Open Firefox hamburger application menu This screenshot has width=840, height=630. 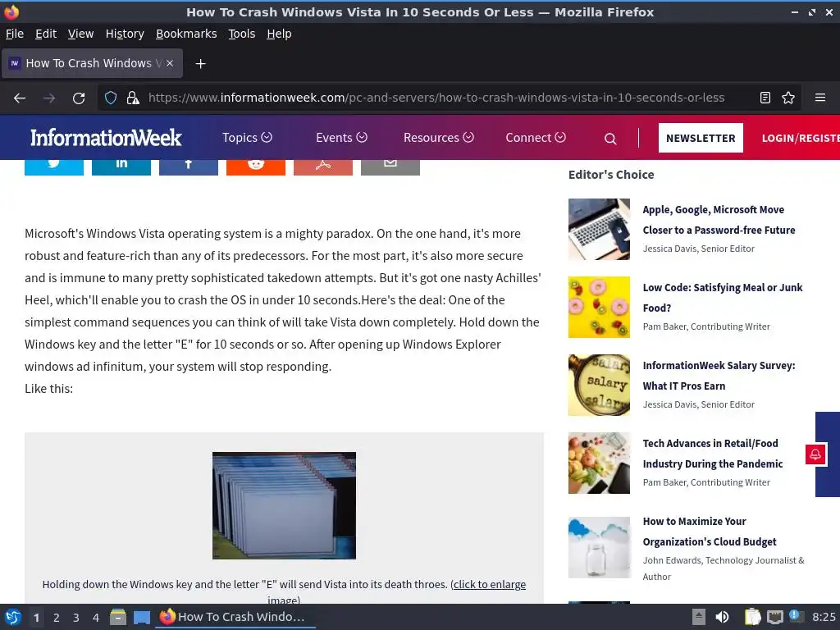819,98
